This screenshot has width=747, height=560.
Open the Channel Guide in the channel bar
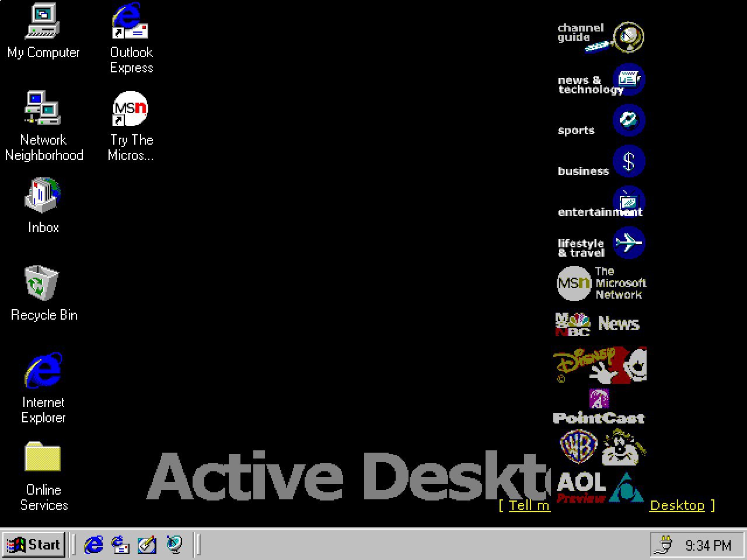pyautogui.click(x=600, y=37)
